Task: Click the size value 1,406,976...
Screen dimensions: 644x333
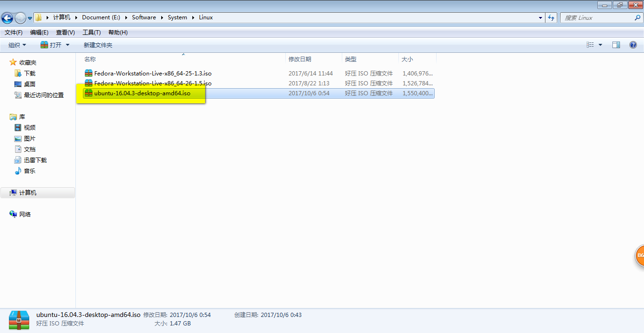Action: pyautogui.click(x=418, y=73)
